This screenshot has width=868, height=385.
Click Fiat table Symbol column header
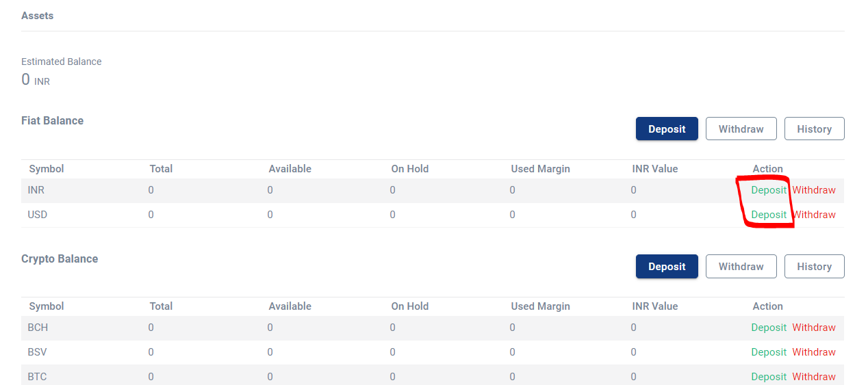47,169
